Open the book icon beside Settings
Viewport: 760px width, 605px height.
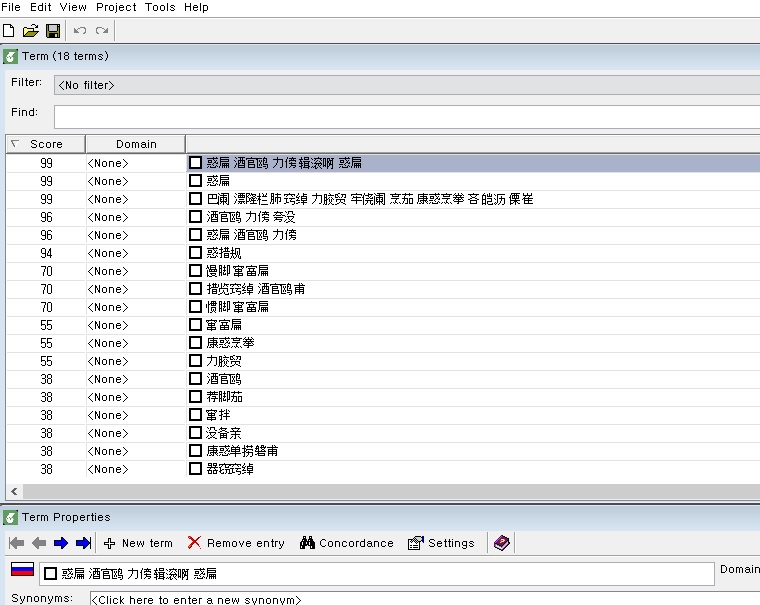click(x=502, y=543)
